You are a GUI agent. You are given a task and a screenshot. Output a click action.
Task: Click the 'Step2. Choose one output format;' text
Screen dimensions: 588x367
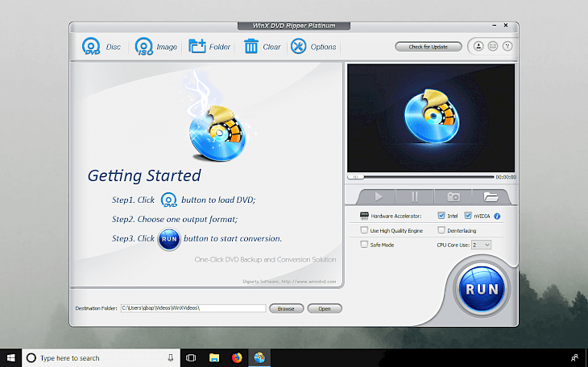click(175, 219)
